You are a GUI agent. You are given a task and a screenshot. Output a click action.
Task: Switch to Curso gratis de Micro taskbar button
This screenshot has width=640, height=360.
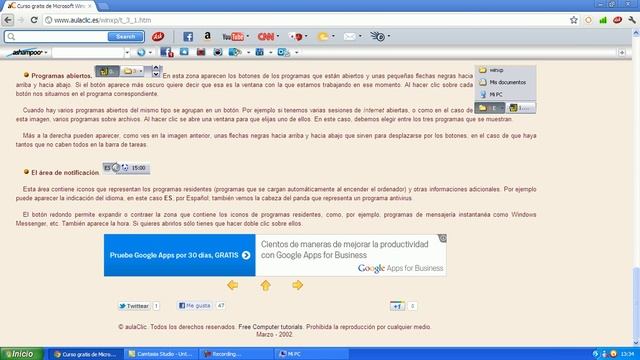tap(85, 354)
